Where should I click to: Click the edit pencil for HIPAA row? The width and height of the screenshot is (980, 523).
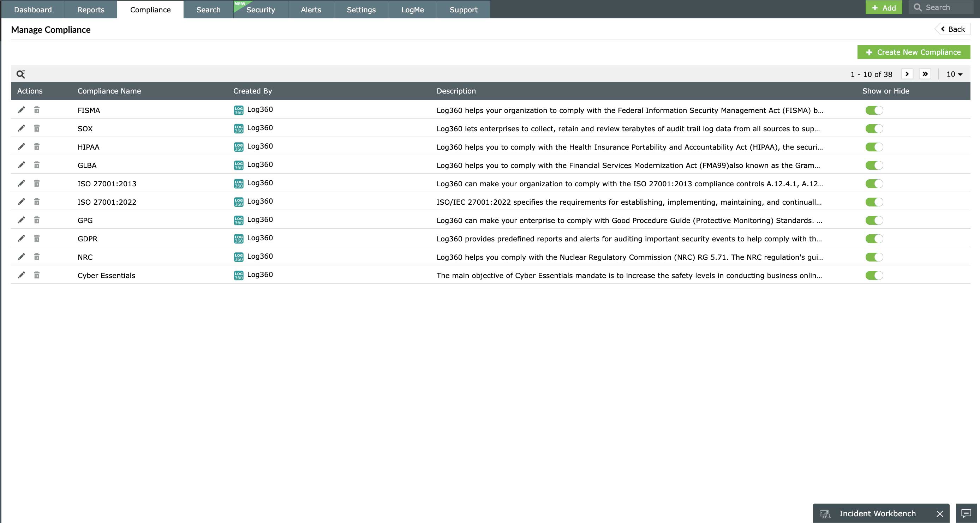coord(21,146)
